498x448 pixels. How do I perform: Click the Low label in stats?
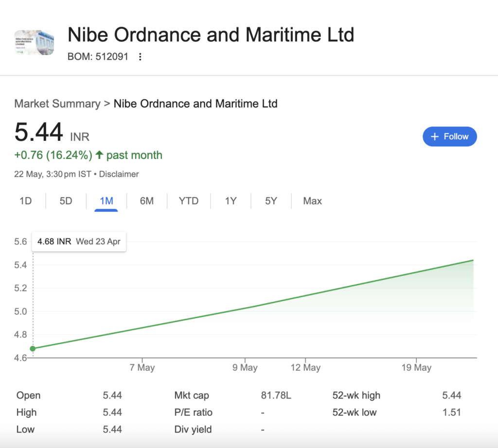25,430
